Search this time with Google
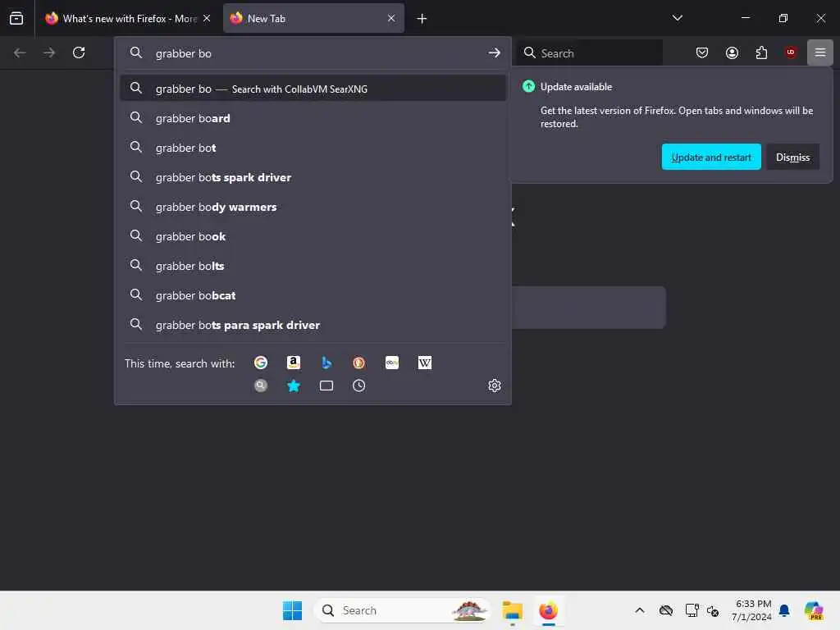 pyautogui.click(x=260, y=363)
